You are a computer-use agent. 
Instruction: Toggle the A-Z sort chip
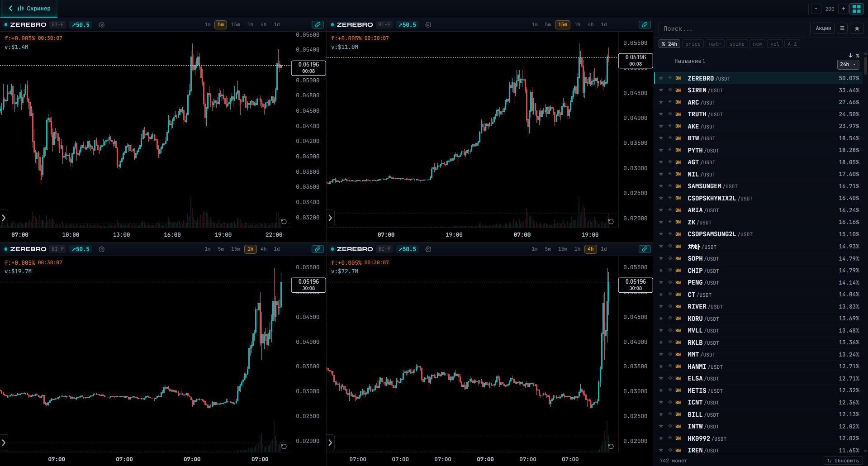(792, 44)
